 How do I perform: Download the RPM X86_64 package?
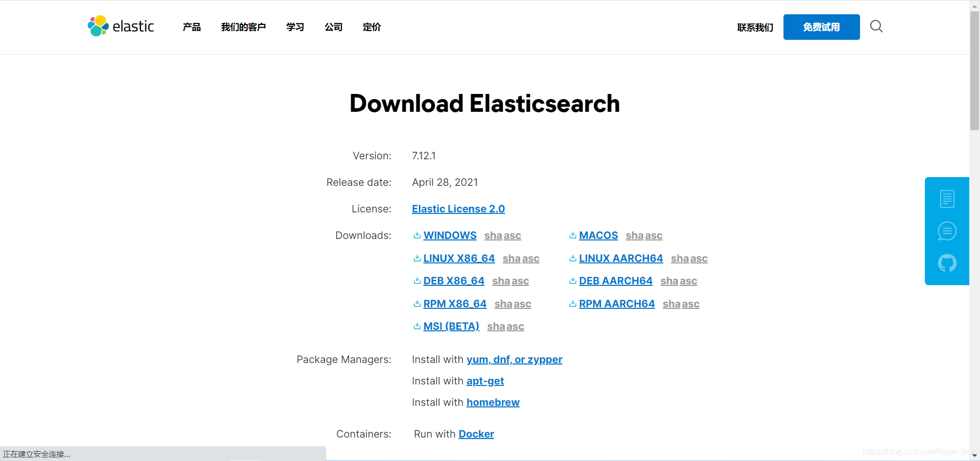pyautogui.click(x=455, y=304)
